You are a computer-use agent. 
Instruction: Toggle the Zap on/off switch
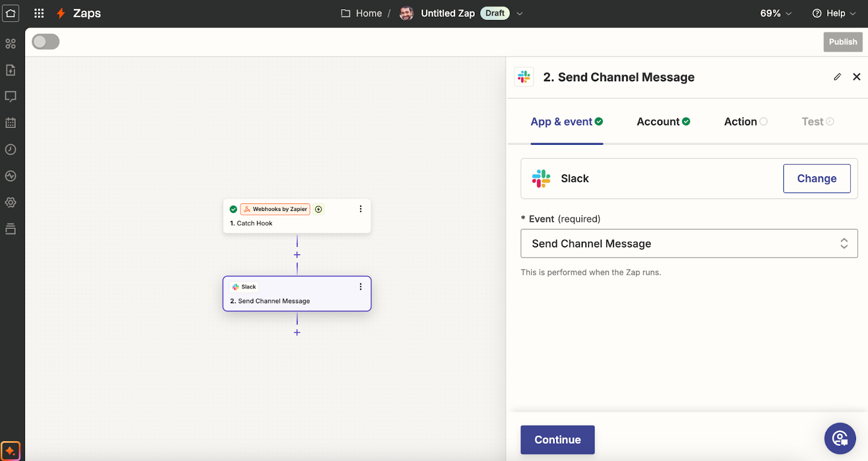click(x=46, y=42)
